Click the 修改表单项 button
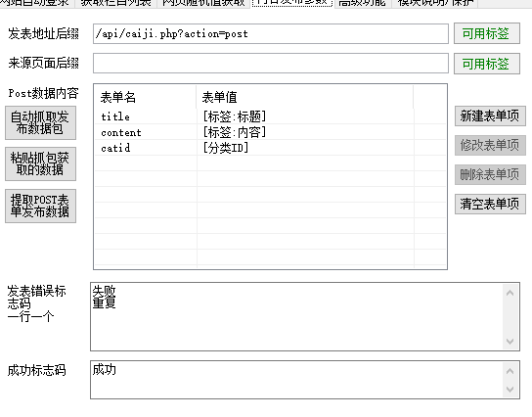Viewport: 532px width, 417px height. [x=490, y=145]
